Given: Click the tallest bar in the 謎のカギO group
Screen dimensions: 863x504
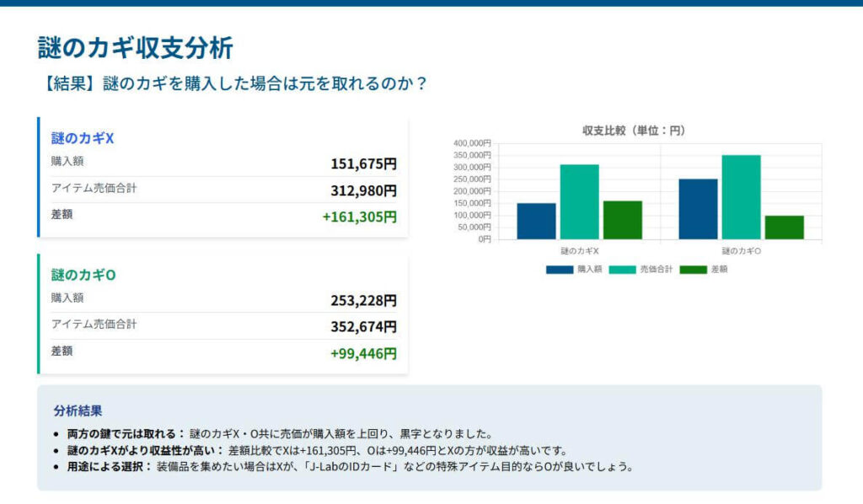Looking at the screenshot, I should point(740,198).
